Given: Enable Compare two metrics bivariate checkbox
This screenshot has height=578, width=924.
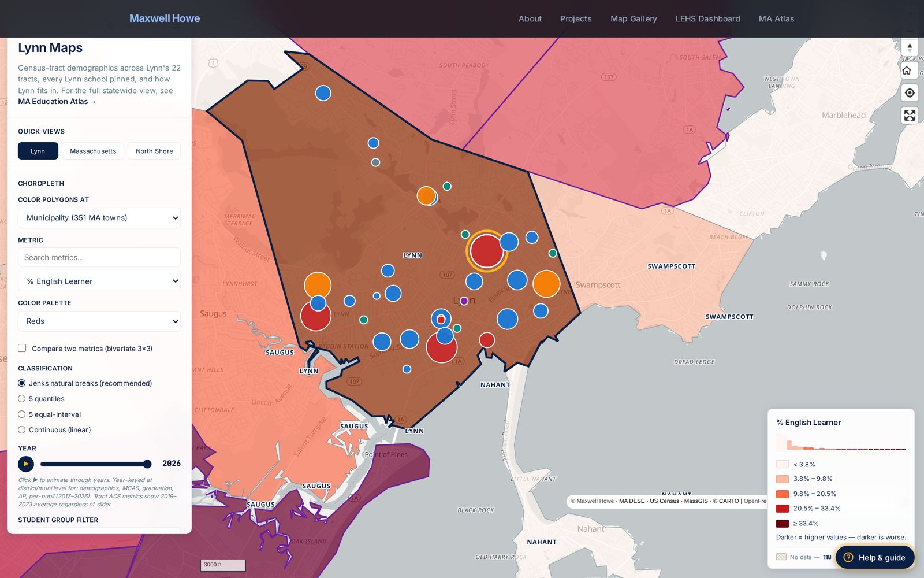Looking at the screenshot, I should pyautogui.click(x=22, y=348).
